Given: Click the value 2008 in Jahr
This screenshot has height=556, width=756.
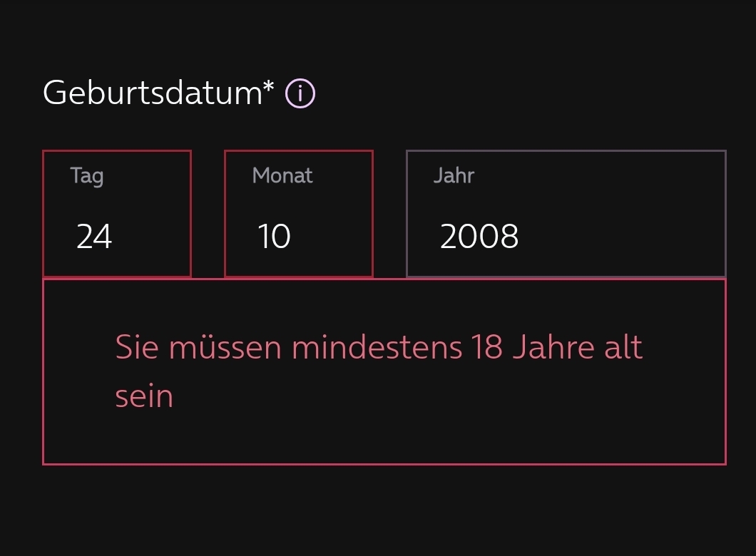Looking at the screenshot, I should click(479, 237).
